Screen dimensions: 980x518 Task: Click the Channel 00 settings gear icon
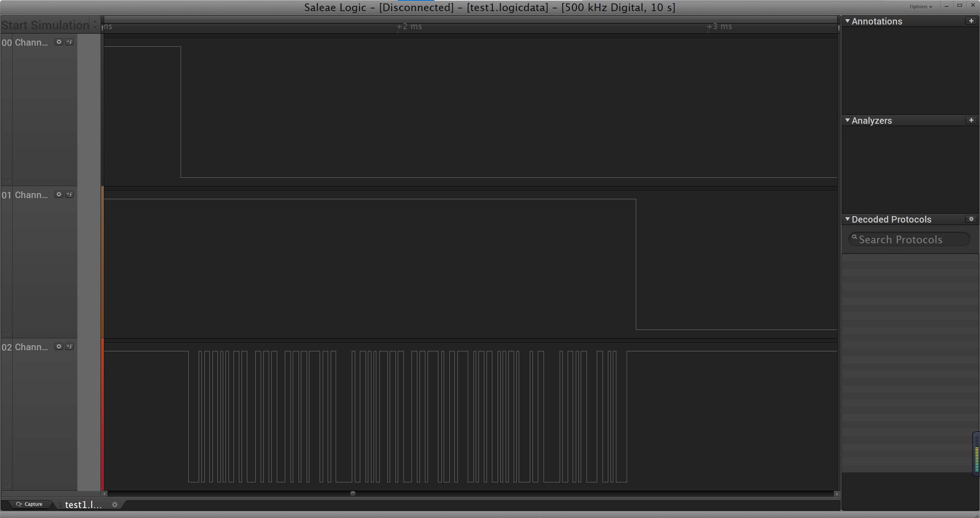pos(59,42)
